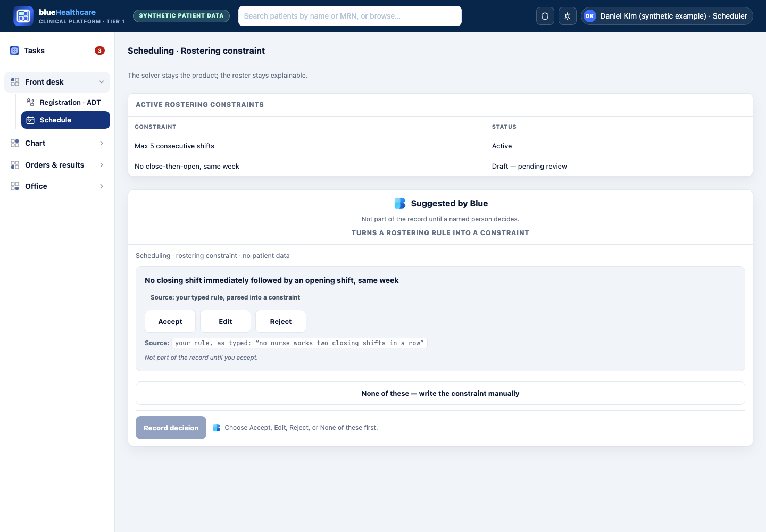
Task: Click the STATUS column header
Action: tap(504, 127)
